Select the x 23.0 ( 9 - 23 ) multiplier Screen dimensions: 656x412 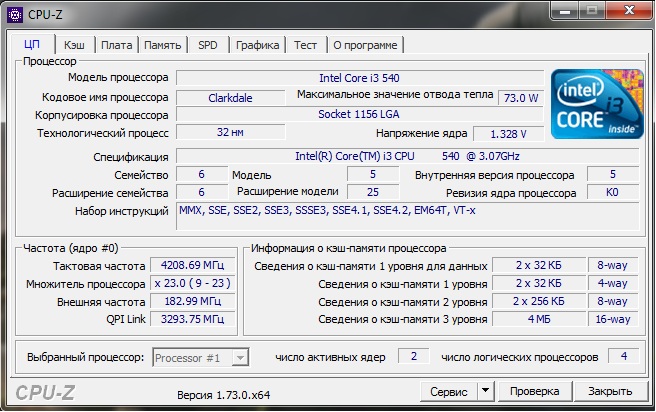coord(192,283)
